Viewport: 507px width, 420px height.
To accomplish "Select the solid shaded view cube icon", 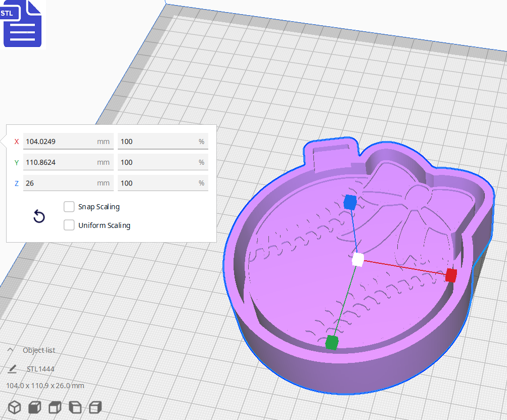I will click(34, 407).
